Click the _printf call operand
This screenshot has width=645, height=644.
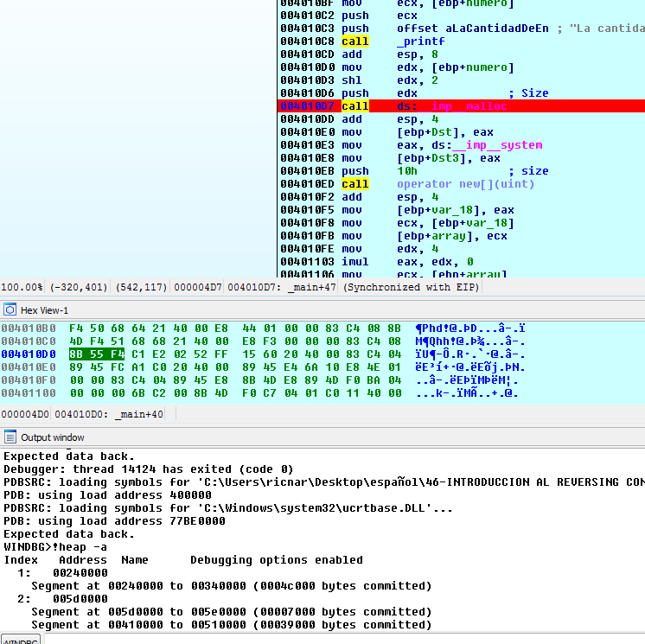[x=420, y=41]
